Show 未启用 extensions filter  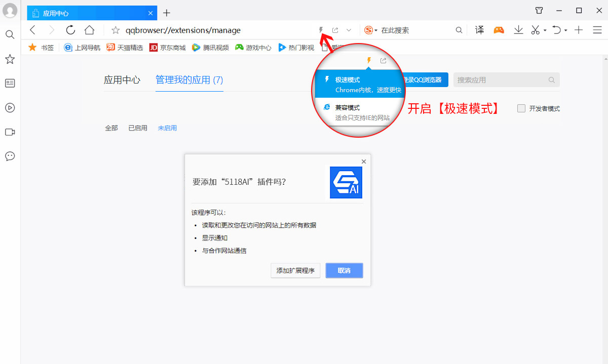click(167, 128)
